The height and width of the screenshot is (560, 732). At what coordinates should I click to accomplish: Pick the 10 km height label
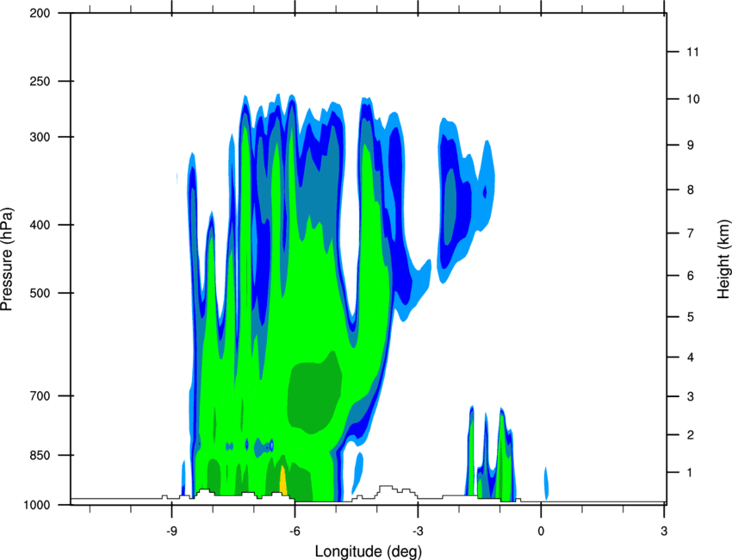(692, 99)
